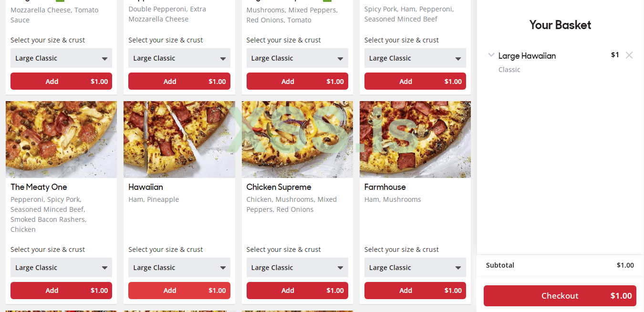Add the Farmhouse pizza to the basket

point(415,291)
